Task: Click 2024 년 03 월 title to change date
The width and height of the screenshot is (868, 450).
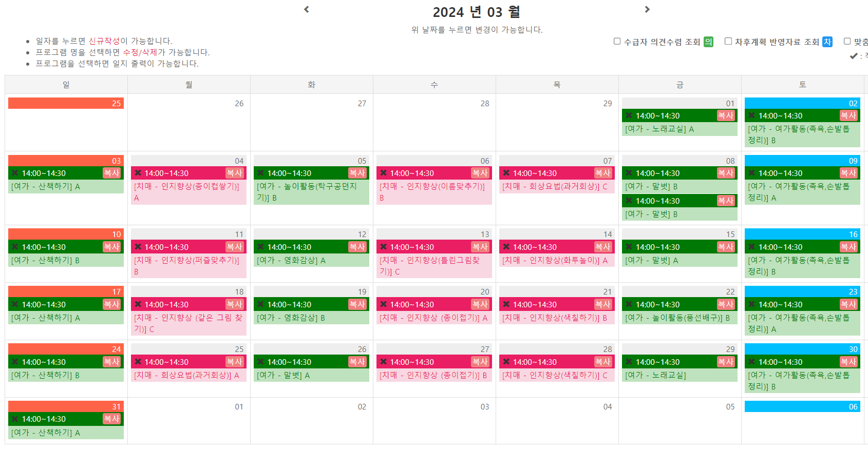Action: (476, 12)
